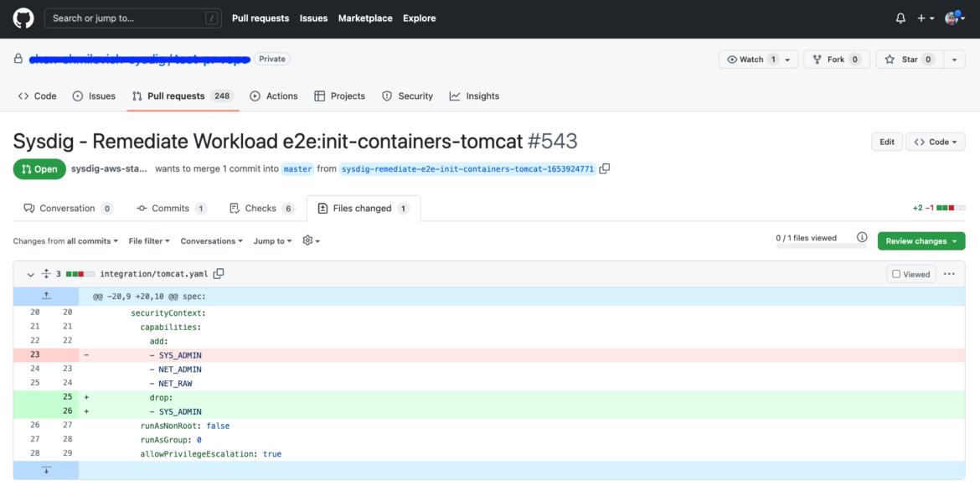Select the Files changed tab

(x=364, y=209)
